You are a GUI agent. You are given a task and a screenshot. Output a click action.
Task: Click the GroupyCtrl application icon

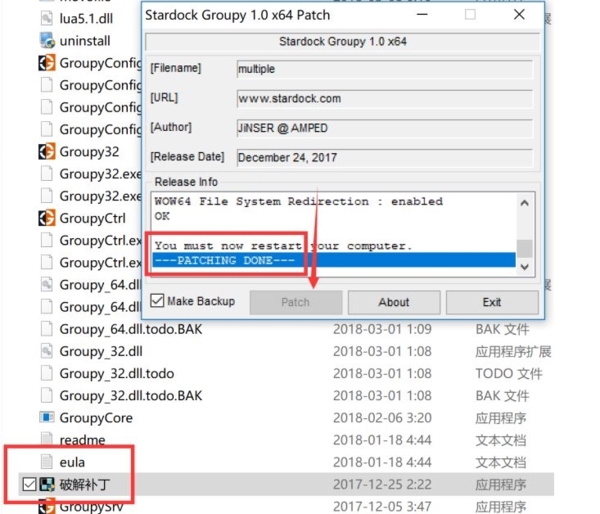click(47, 218)
